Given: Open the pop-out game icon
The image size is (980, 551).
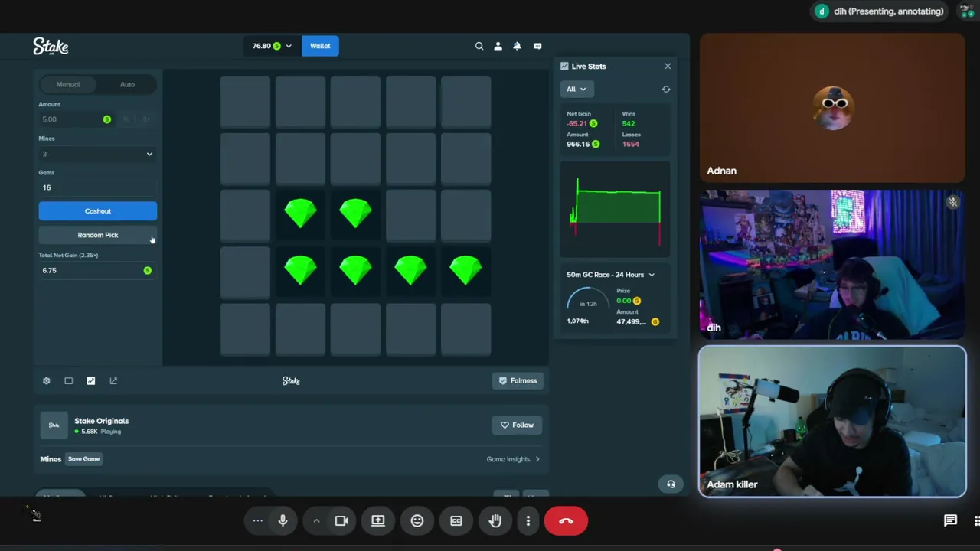Looking at the screenshot, I should tap(113, 380).
